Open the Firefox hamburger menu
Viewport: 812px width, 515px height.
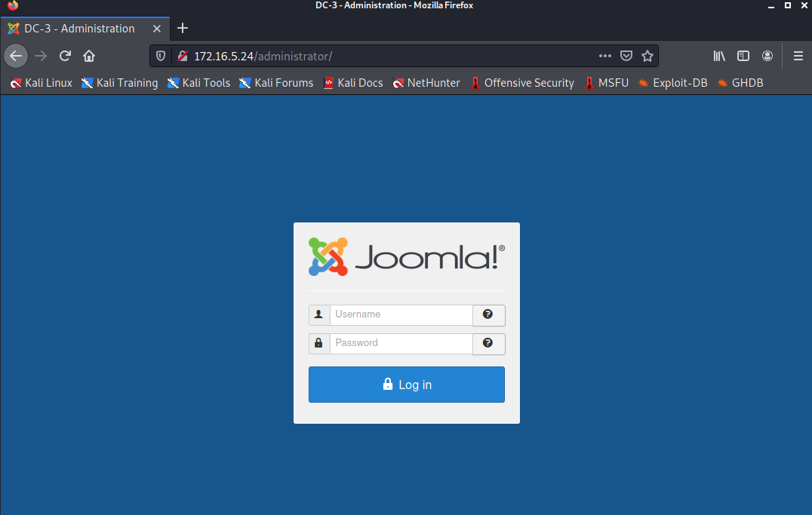point(798,56)
